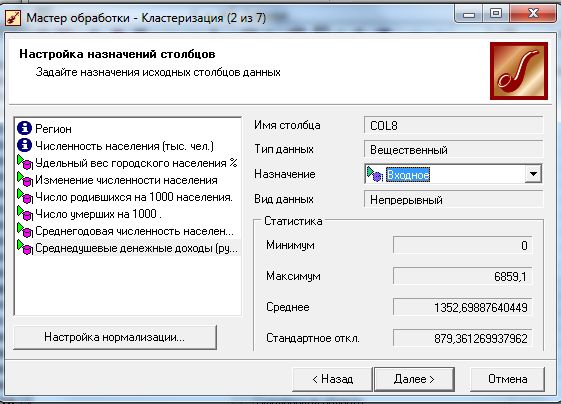The width and height of the screenshot is (561, 404).
Task: Click the Максимум value 6859,1
Action: pyautogui.click(x=463, y=276)
